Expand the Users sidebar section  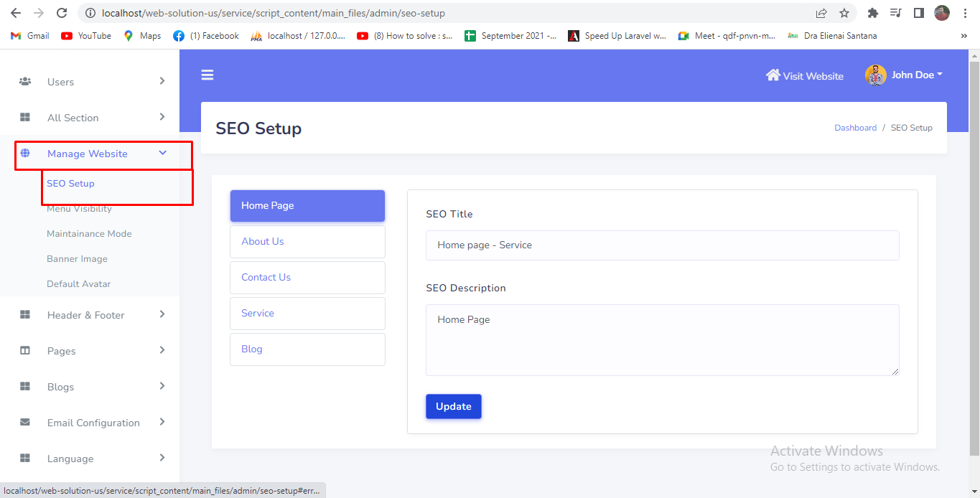(162, 81)
